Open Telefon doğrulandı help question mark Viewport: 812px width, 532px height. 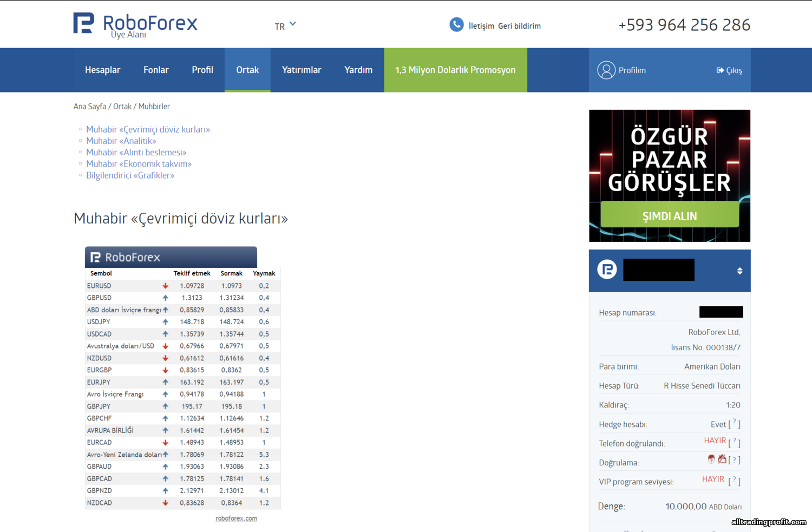coord(735,442)
